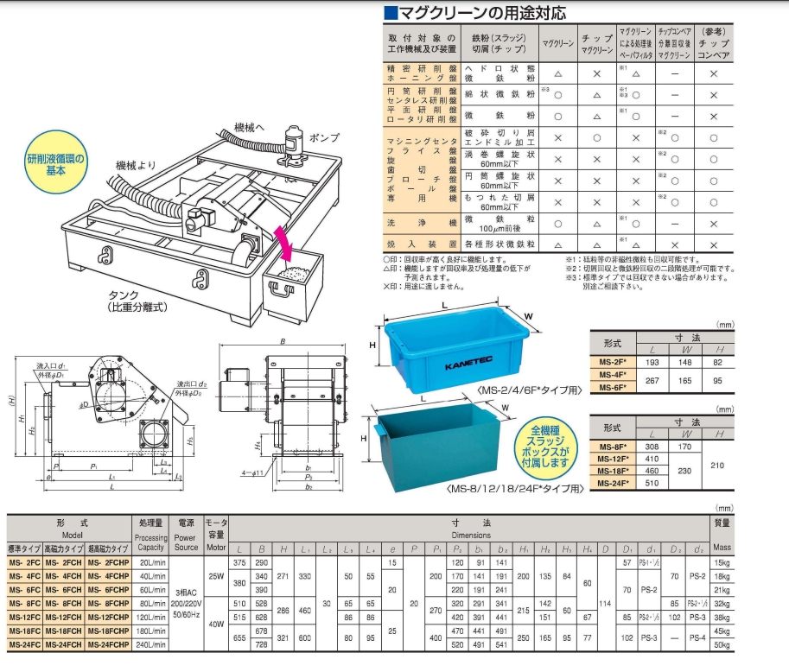Click the MS-8F* row label

613,447
